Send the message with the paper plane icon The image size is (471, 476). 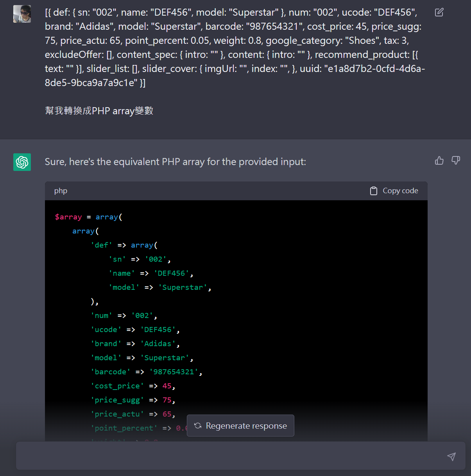click(451, 456)
